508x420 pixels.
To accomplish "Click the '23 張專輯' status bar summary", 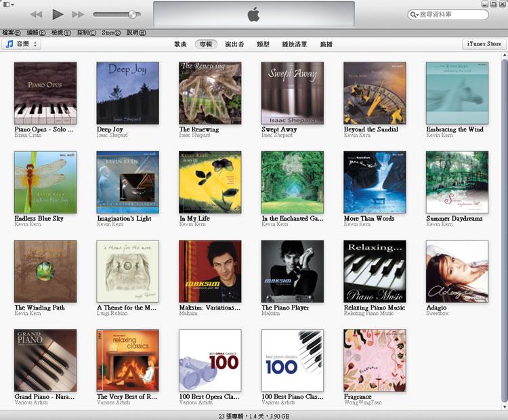I will (x=254, y=416).
